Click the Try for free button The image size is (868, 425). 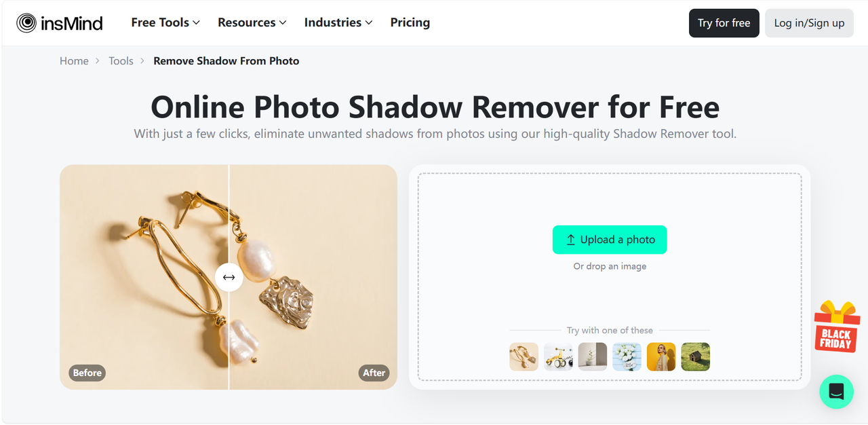[x=724, y=23]
